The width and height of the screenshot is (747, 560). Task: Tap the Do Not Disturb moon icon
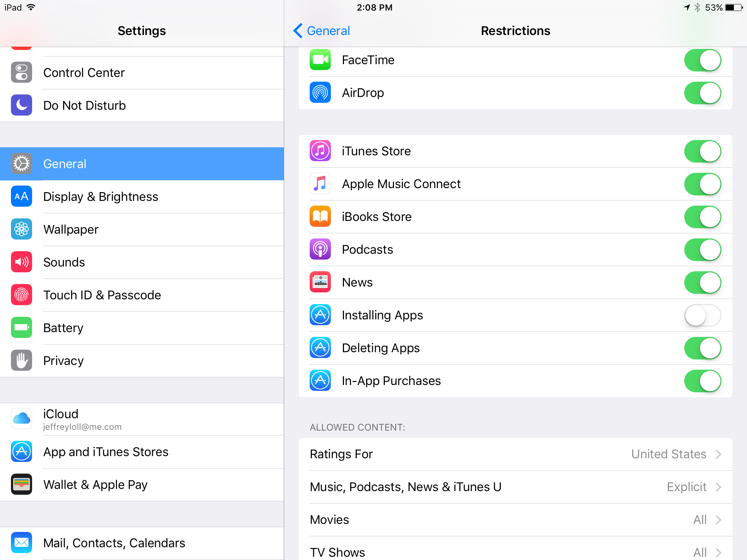coord(22,105)
